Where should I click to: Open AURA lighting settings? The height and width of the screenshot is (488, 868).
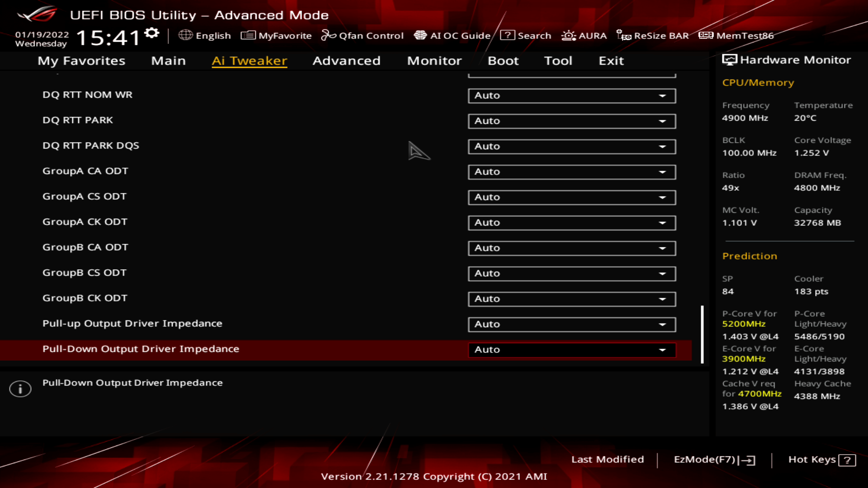[584, 35]
